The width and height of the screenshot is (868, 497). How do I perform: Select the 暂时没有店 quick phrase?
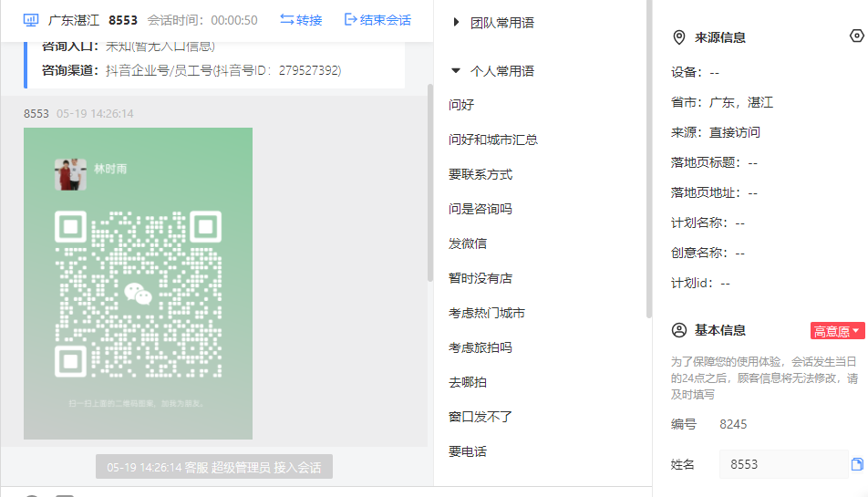point(480,278)
